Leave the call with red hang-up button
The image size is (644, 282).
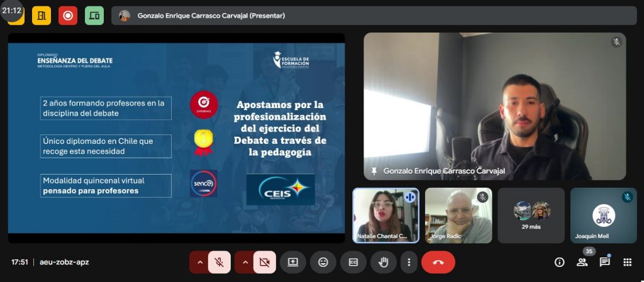(438, 262)
